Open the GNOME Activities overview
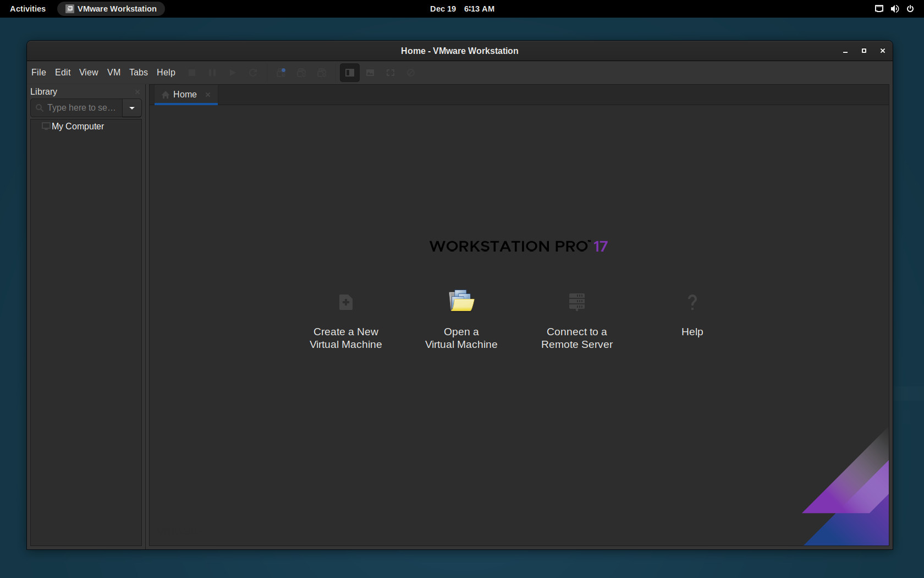The height and width of the screenshot is (578, 924). [x=28, y=9]
